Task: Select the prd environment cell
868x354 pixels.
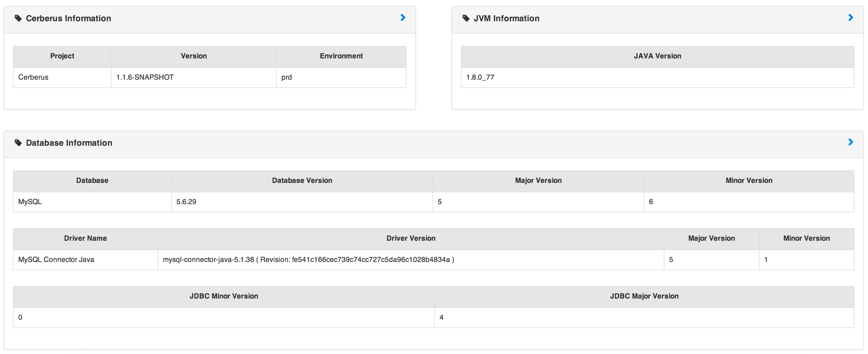Action: (x=341, y=78)
